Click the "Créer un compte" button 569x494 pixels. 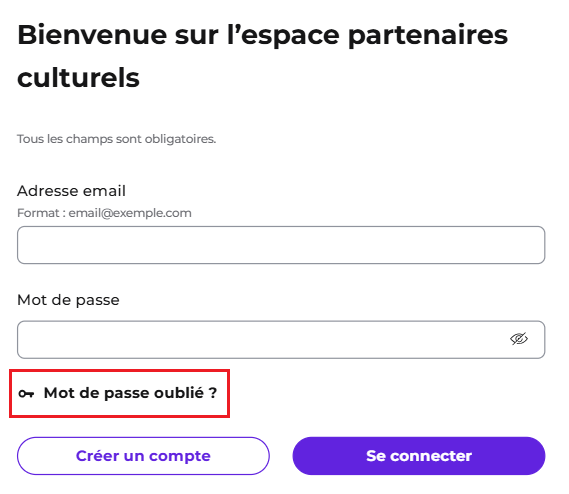click(143, 456)
